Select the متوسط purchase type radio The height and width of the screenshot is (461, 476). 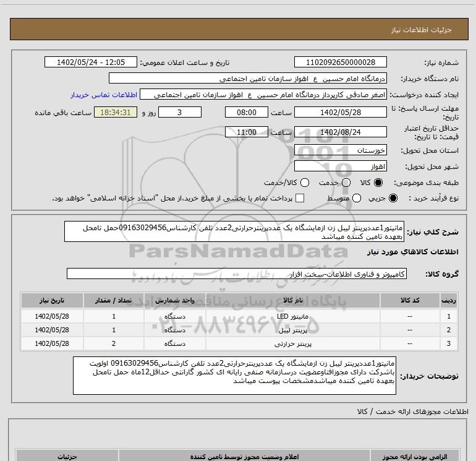click(x=357, y=198)
